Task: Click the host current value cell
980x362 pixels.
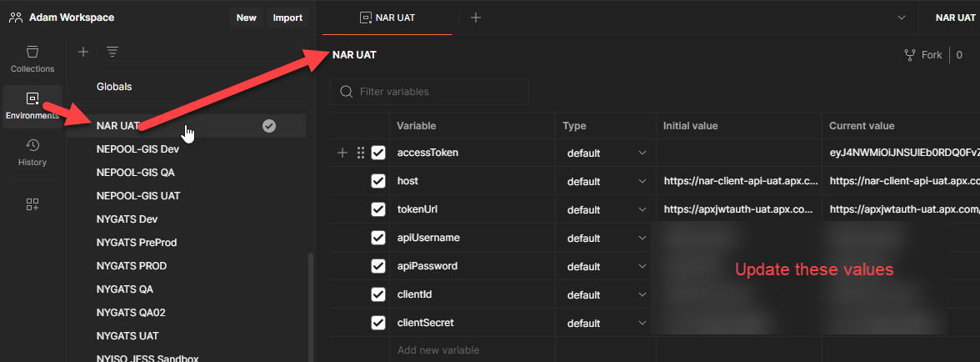Action: click(x=901, y=181)
